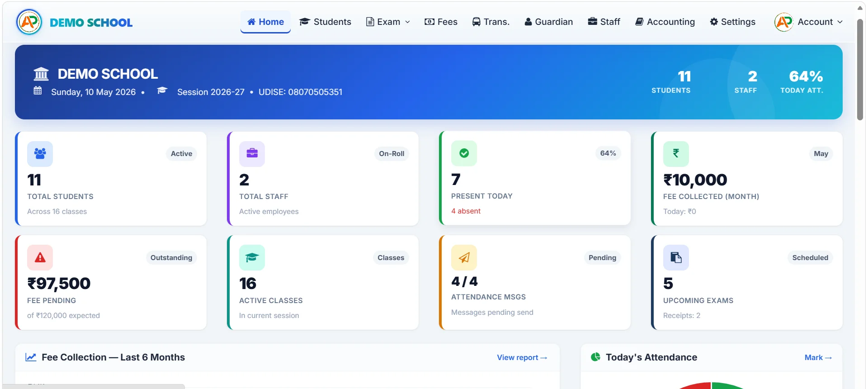Image resolution: width=868 pixels, height=389 pixels.
Task: Open the Fees section
Action: pyautogui.click(x=441, y=22)
